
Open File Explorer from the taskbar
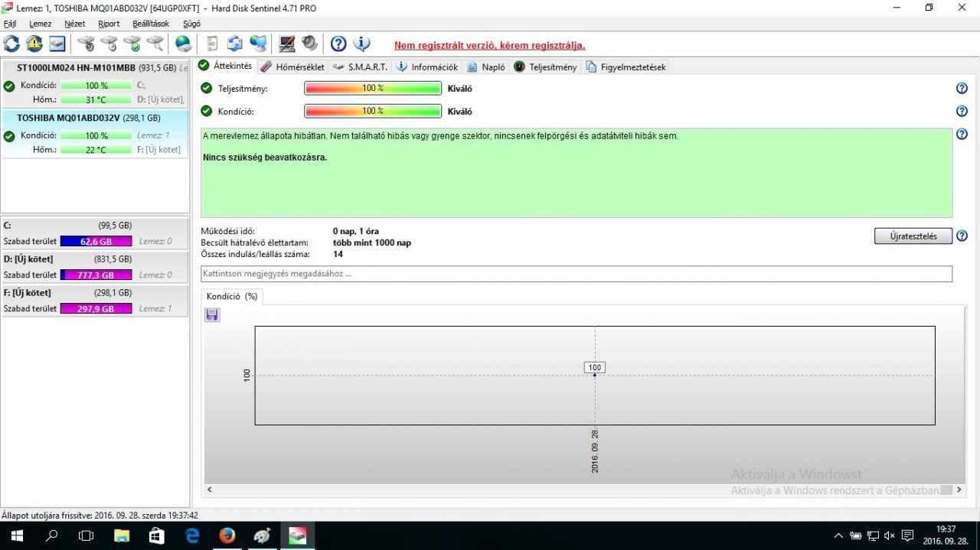122,535
